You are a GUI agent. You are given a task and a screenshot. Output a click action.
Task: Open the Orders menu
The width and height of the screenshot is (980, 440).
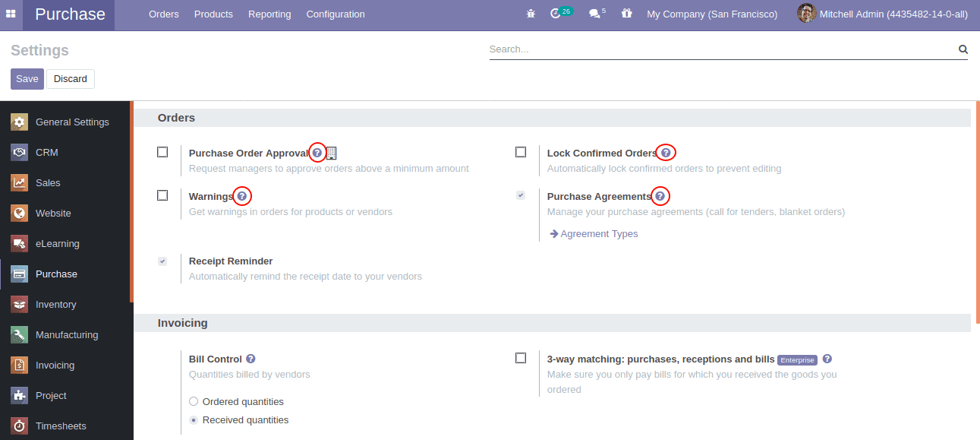(164, 14)
